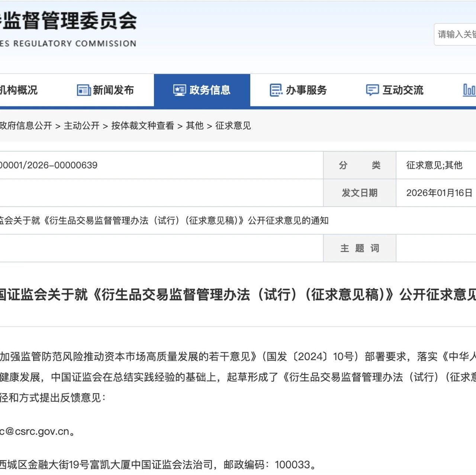Select the 政务信息 navigation tab
476x475 pixels.
click(x=202, y=90)
